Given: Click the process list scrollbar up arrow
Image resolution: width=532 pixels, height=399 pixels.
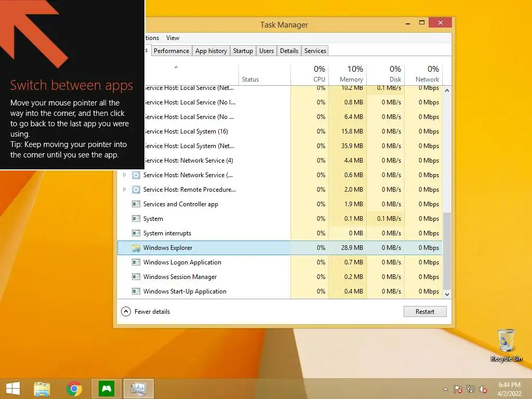Looking at the screenshot, I should pos(447,90).
